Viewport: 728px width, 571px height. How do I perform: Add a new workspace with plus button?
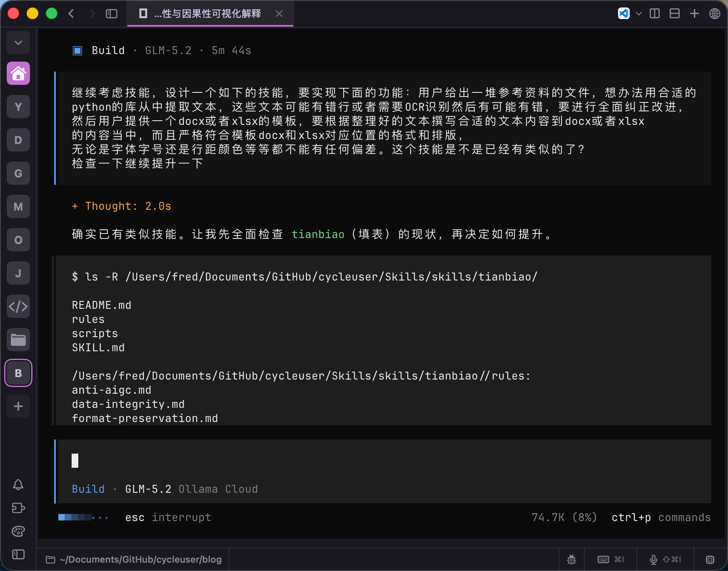point(18,406)
